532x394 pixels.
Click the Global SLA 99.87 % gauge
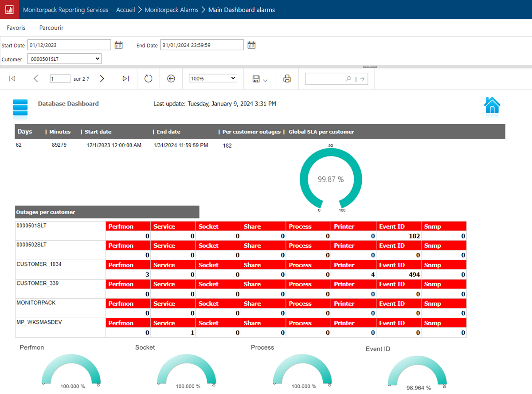pyautogui.click(x=331, y=179)
